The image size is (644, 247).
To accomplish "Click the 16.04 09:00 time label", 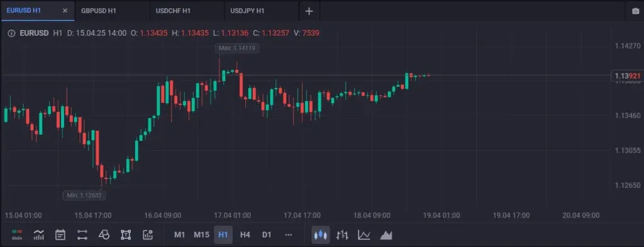I will pos(163,216).
